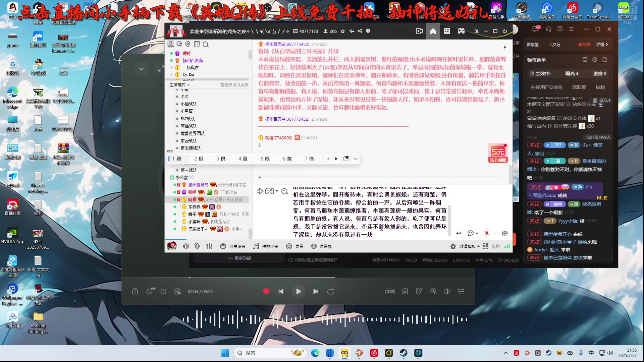Search channel members with the magnifier icon
644x362 pixels.
[206, 44]
